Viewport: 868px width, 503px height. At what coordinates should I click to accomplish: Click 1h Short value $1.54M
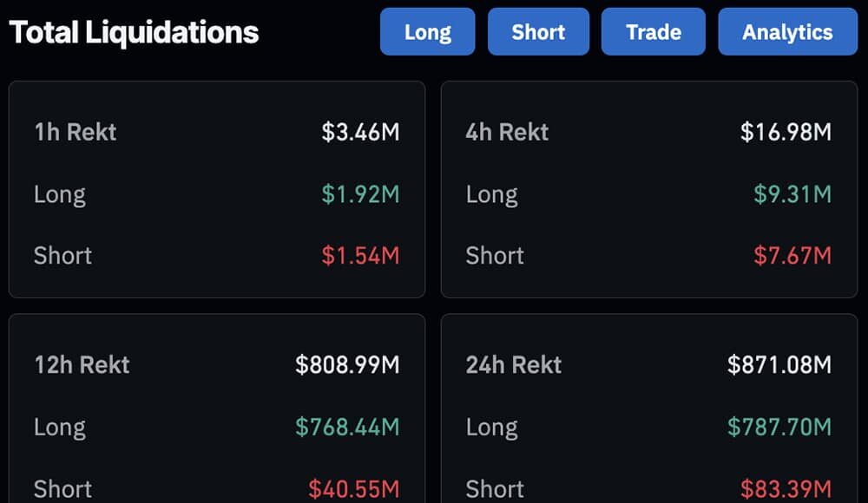click(x=360, y=256)
